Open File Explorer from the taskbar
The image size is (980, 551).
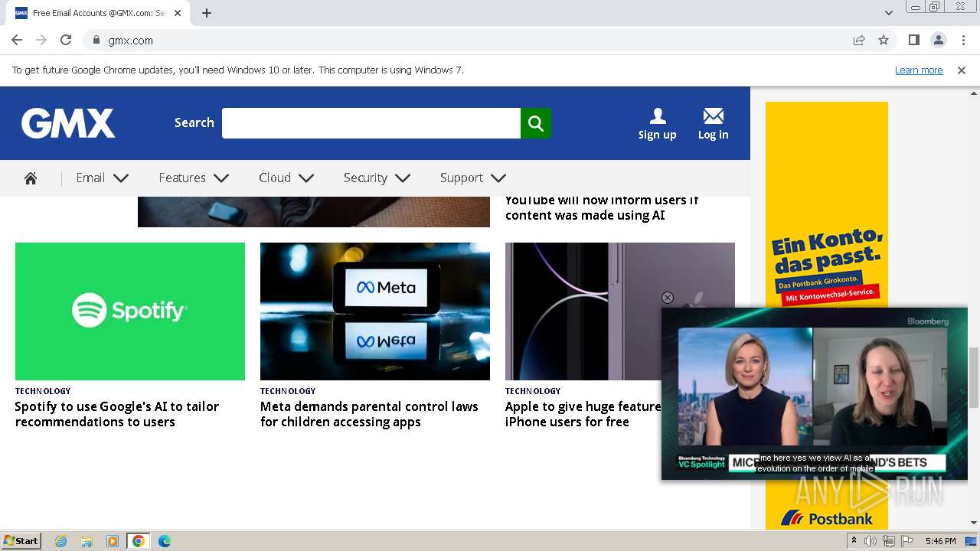(87, 541)
